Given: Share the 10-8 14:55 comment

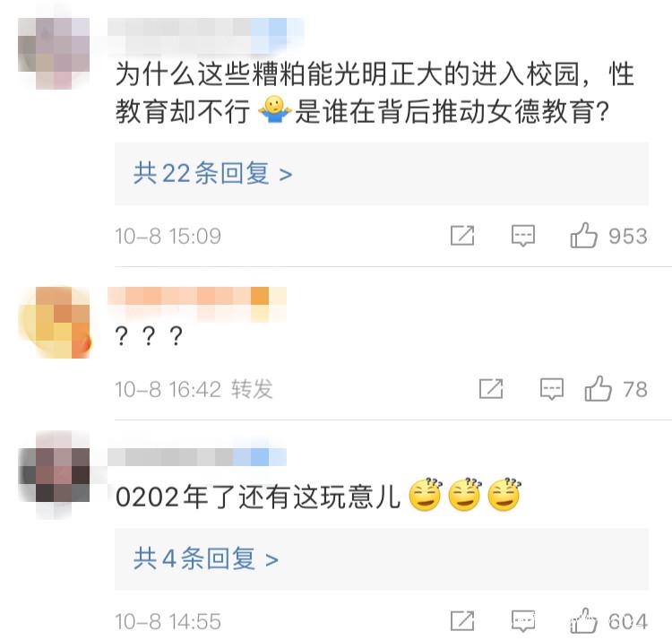Looking at the screenshot, I should tap(462, 620).
